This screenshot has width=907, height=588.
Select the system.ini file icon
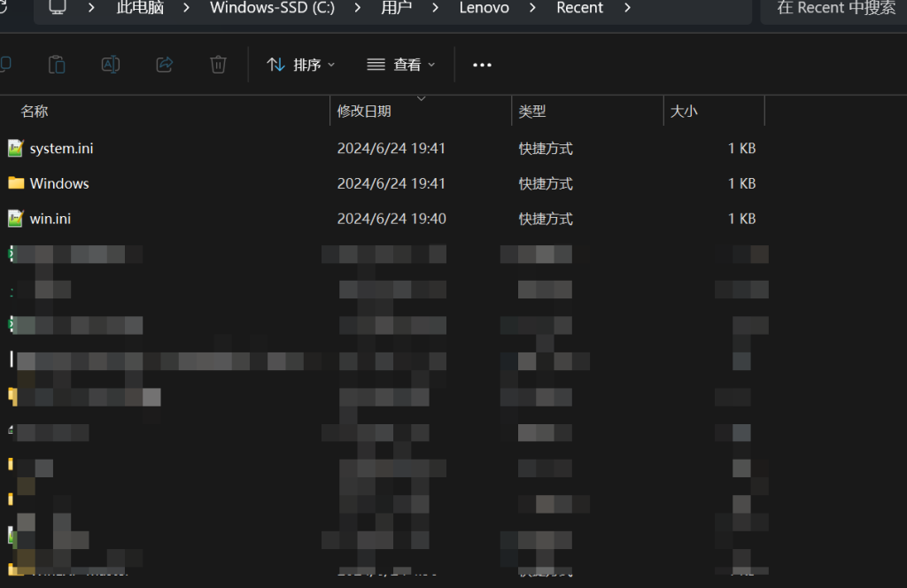coord(15,149)
